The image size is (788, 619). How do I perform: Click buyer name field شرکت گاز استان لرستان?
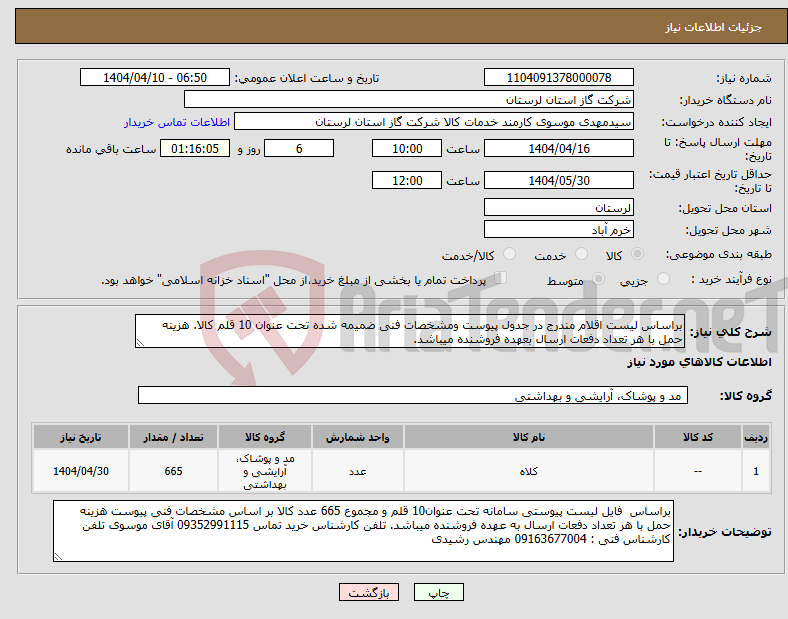click(409, 99)
